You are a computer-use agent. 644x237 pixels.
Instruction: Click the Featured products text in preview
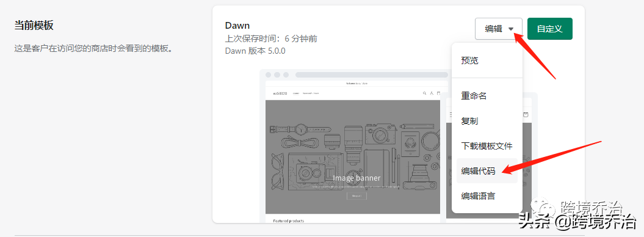point(289,221)
